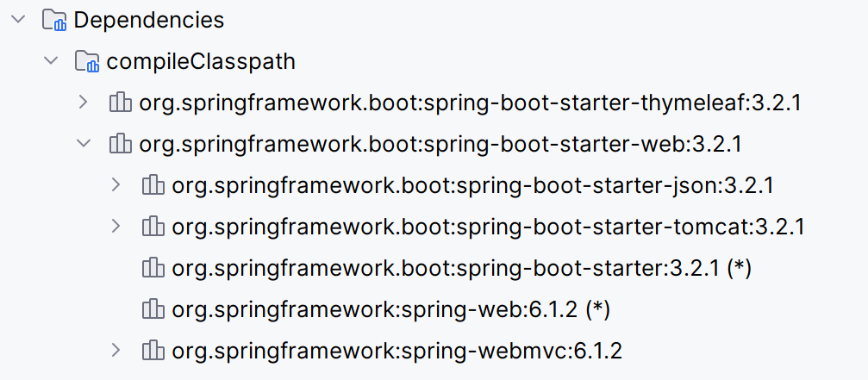Expand spring-boot-starter-json:3.2.1 dependency
868x380 pixels.
click(116, 184)
